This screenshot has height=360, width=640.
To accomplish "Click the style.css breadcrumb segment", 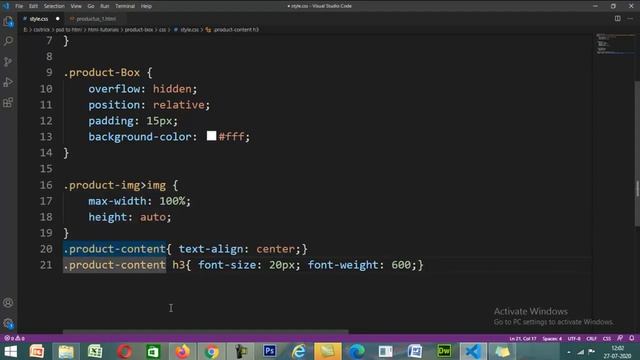I will [189, 30].
